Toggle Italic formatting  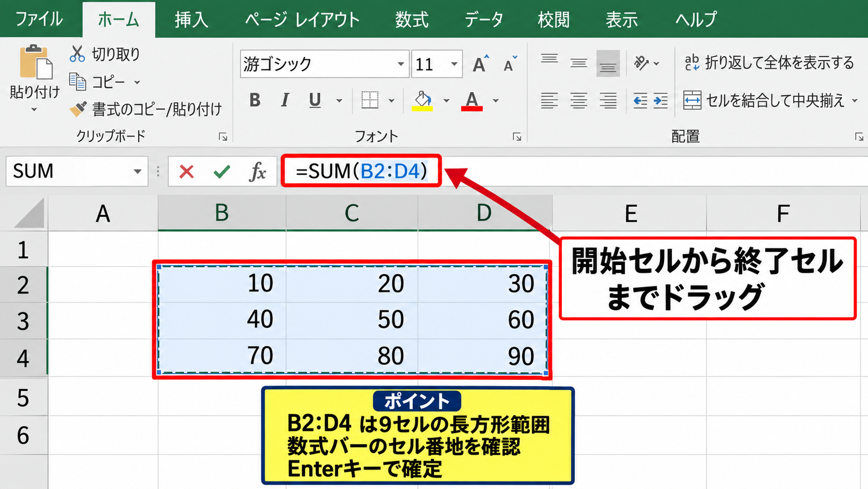coord(284,100)
